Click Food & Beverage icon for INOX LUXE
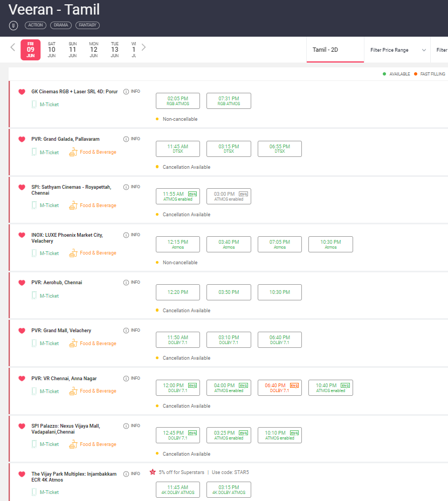The image size is (448, 501). click(73, 253)
